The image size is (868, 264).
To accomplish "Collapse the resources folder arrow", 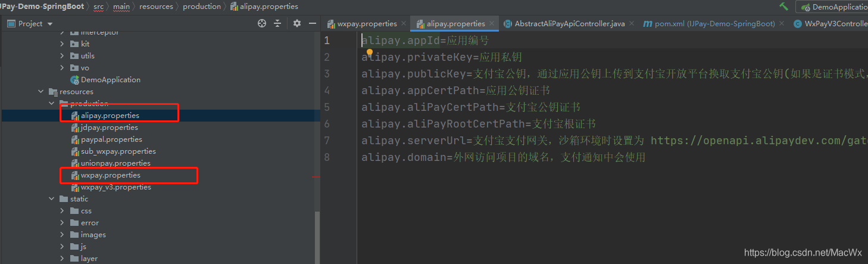I will pos(41,92).
